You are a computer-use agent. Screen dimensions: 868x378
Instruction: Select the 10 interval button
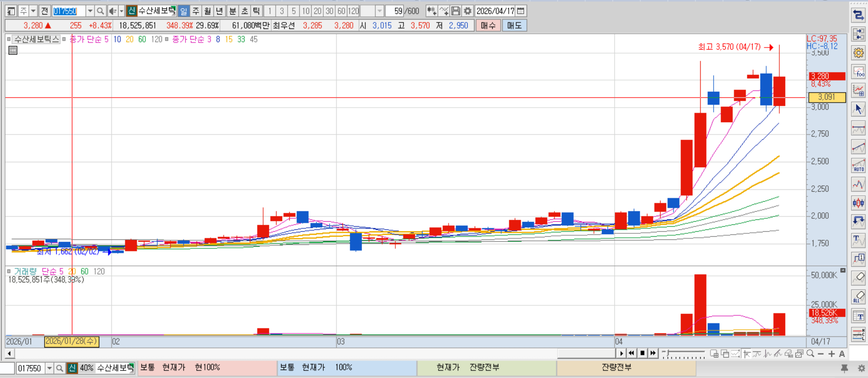coord(305,11)
